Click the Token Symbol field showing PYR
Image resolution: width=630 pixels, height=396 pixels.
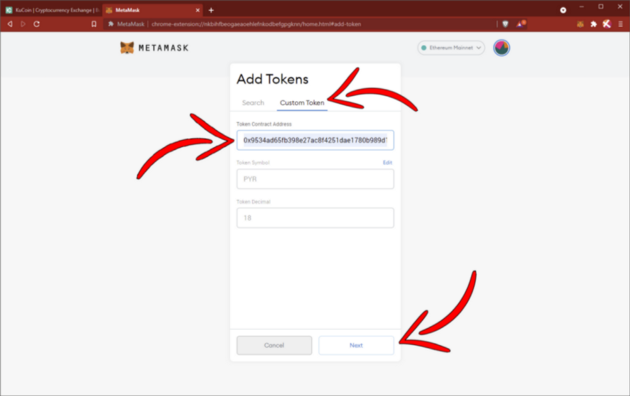point(315,179)
